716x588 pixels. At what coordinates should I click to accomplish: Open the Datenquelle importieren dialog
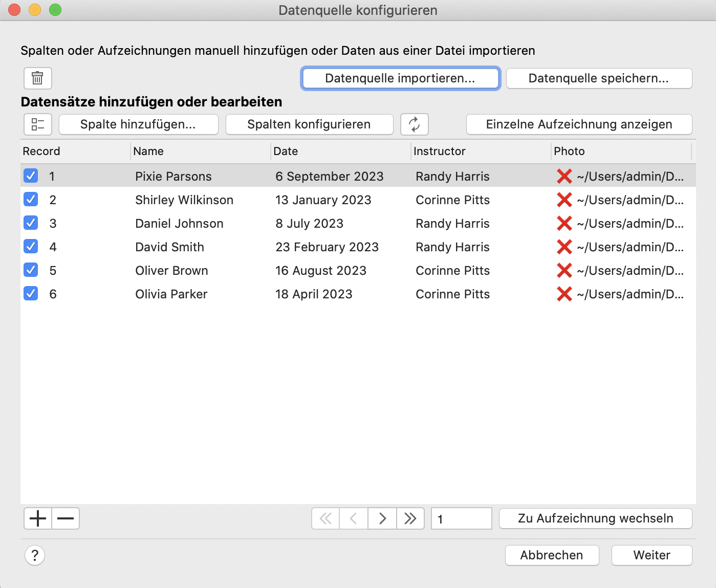[400, 78]
